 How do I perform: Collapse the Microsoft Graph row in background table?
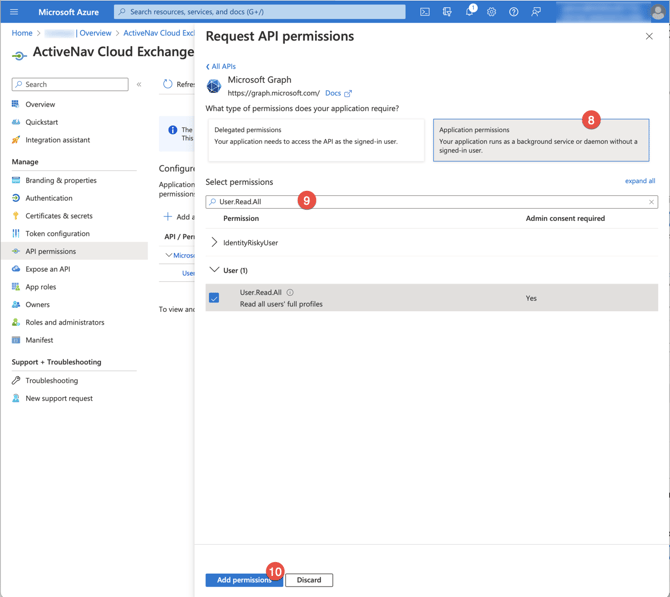169,255
